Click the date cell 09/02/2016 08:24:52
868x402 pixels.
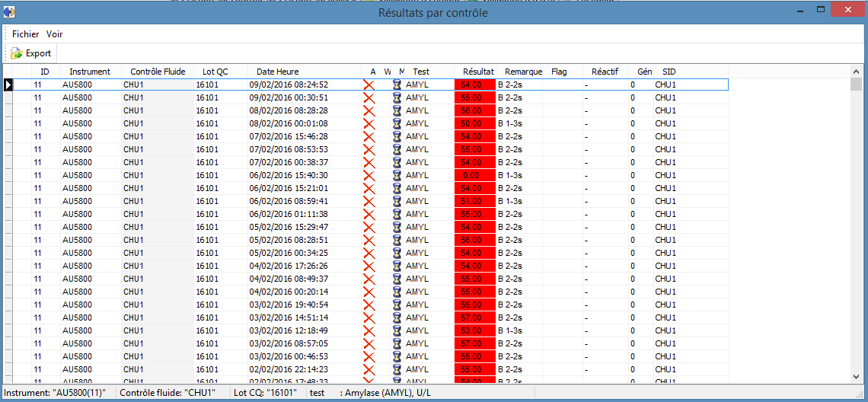click(x=304, y=85)
